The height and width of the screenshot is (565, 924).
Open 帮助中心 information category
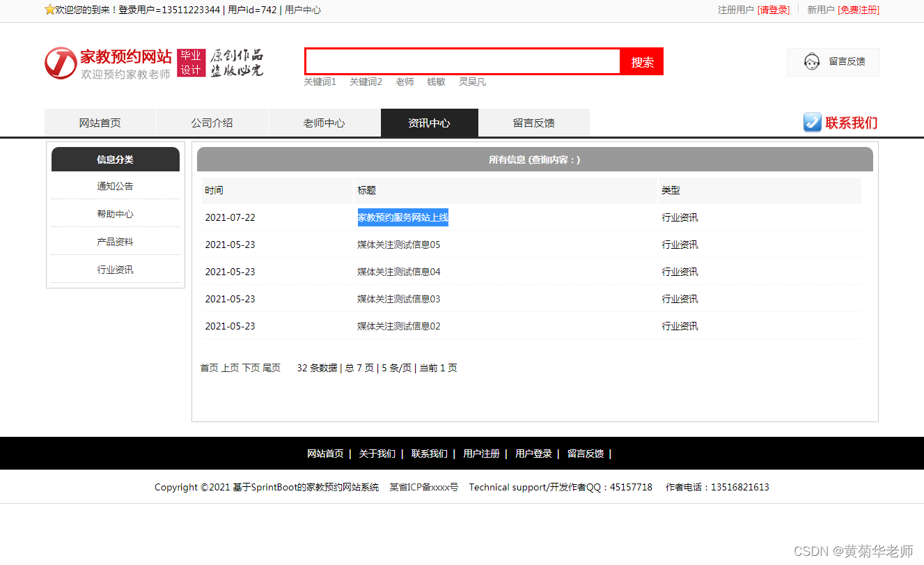[115, 213]
